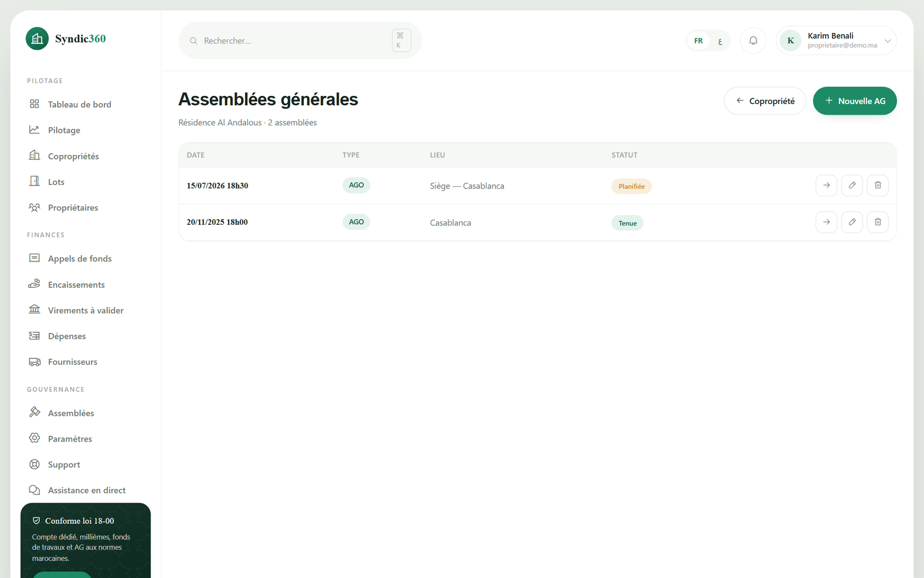The image size is (924, 578).
Task: Click the Encaissements hand-coins icon
Action: [35, 284]
